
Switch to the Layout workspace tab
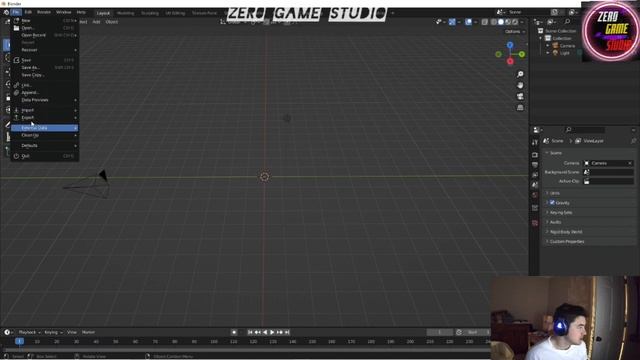pyautogui.click(x=103, y=13)
